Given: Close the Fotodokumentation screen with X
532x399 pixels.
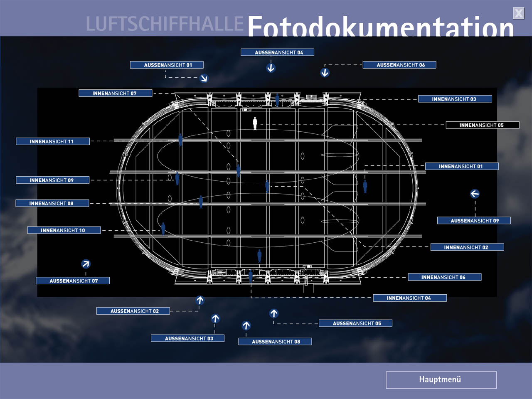Looking at the screenshot, I should tap(518, 13).
